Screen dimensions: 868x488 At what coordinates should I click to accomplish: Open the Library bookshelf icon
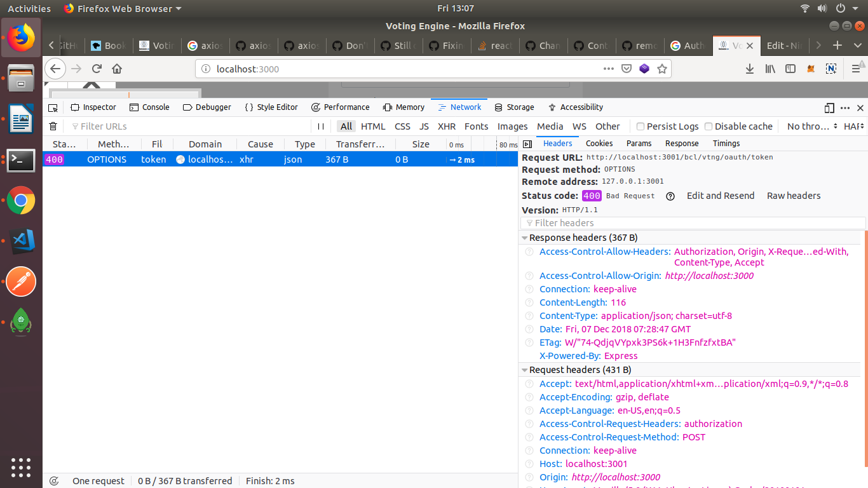click(770, 69)
